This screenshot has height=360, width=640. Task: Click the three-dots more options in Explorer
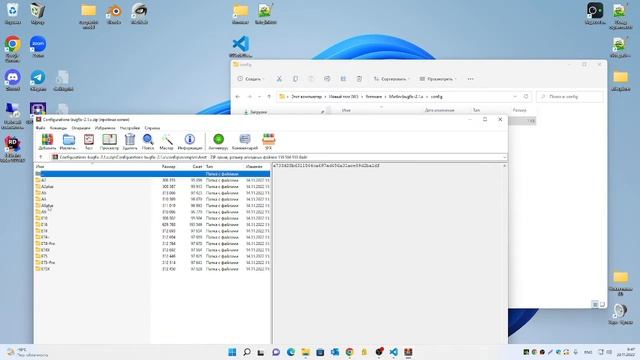point(471,79)
